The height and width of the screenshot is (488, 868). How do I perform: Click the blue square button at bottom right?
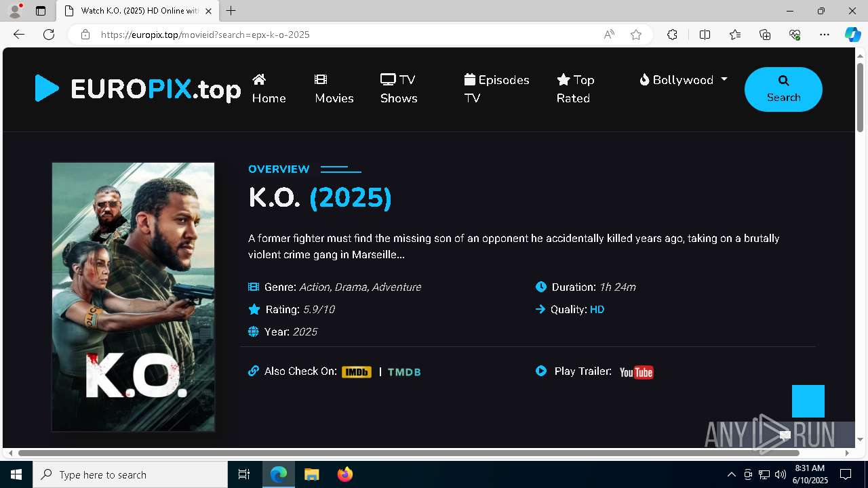coord(808,401)
